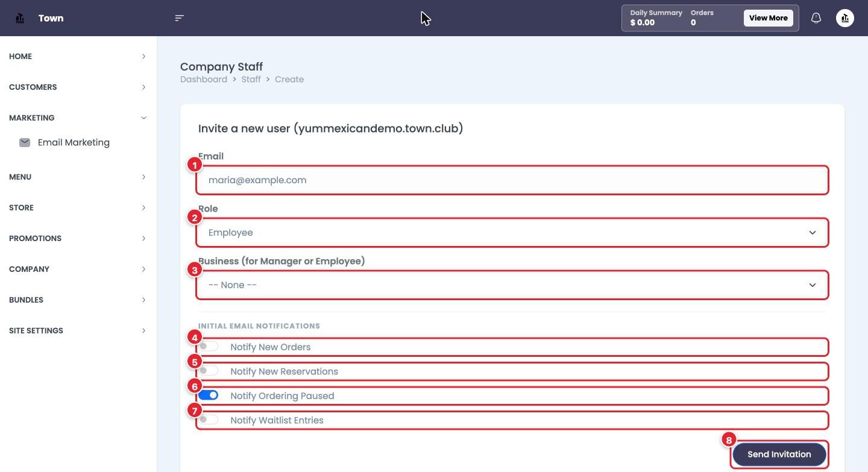Click the Email Marketing envelope icon
The height and width of the screenshot is (472, 868).
point(25,142)
